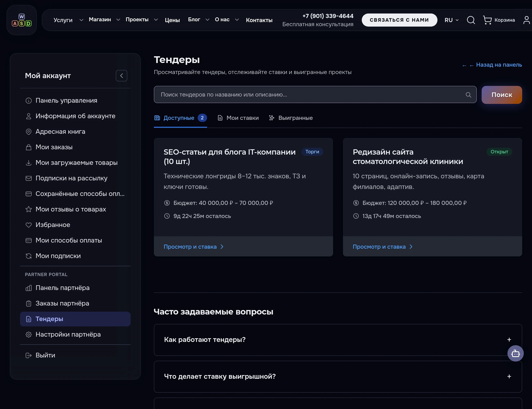Open Информация об аккаунте
The image size is (532, 409).
tap(75, 116)
